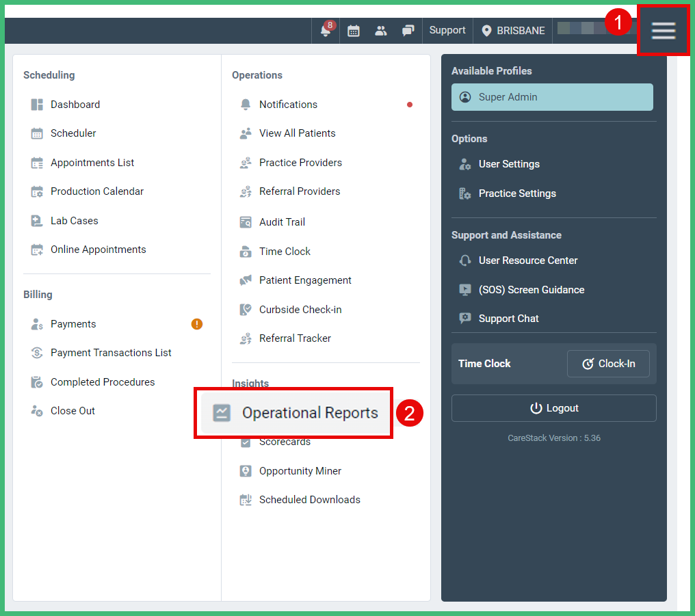
Task: Click the Curbside Check-in icon
Action: coord(246,309)
